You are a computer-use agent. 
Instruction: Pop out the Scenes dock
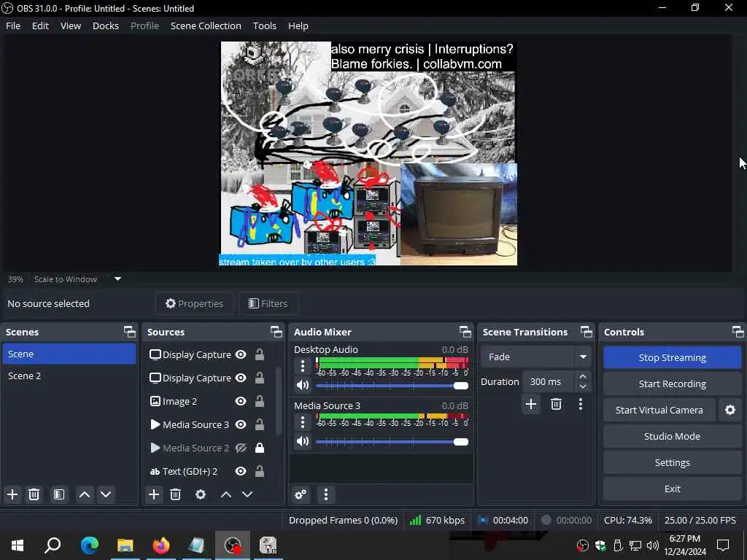(x=130, y=332)
